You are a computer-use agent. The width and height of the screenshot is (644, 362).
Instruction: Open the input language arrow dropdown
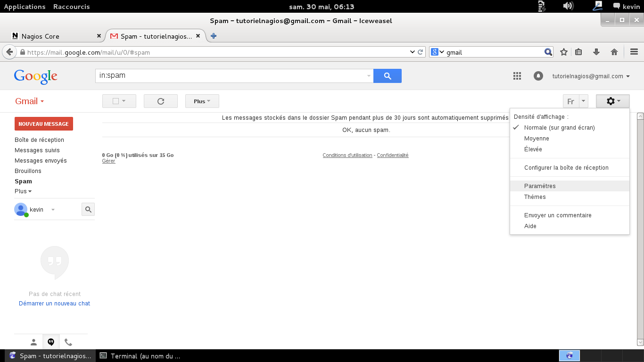coord(584,101)
